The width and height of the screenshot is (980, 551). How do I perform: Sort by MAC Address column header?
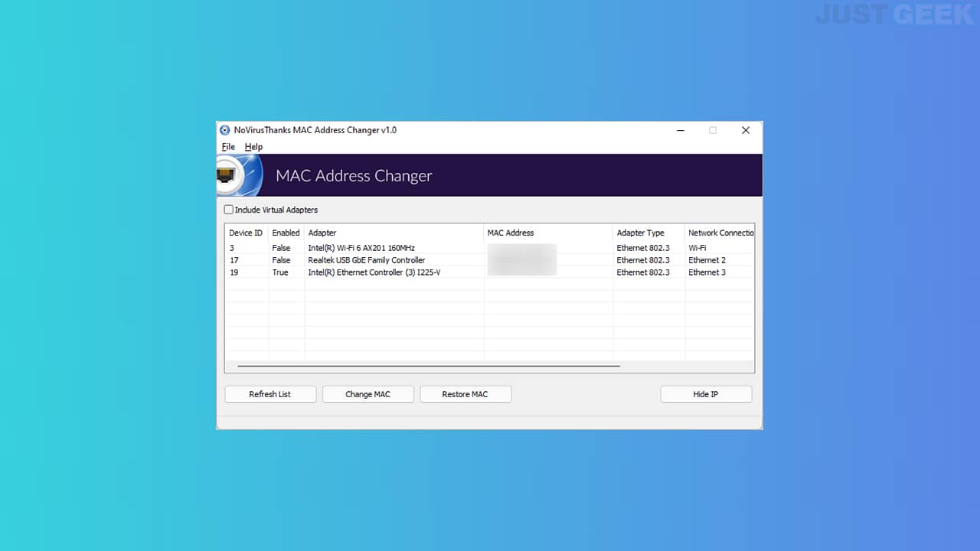548,233
